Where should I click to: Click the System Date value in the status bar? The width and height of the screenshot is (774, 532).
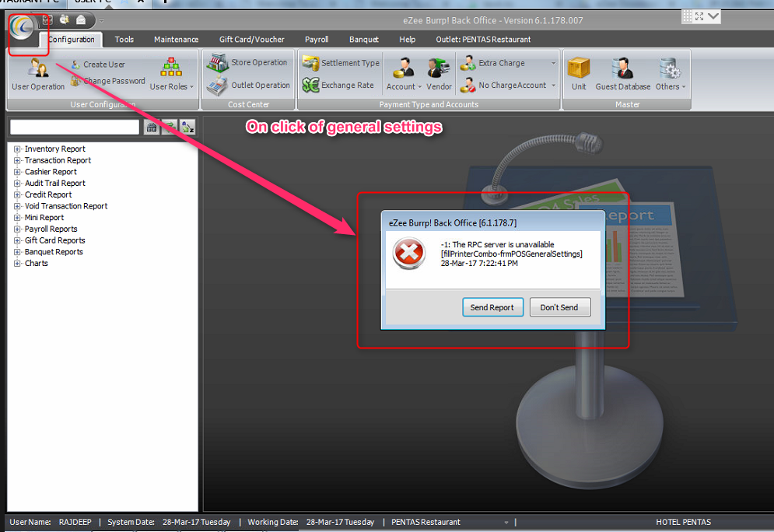pyautogui.click(x=197, y=522)
